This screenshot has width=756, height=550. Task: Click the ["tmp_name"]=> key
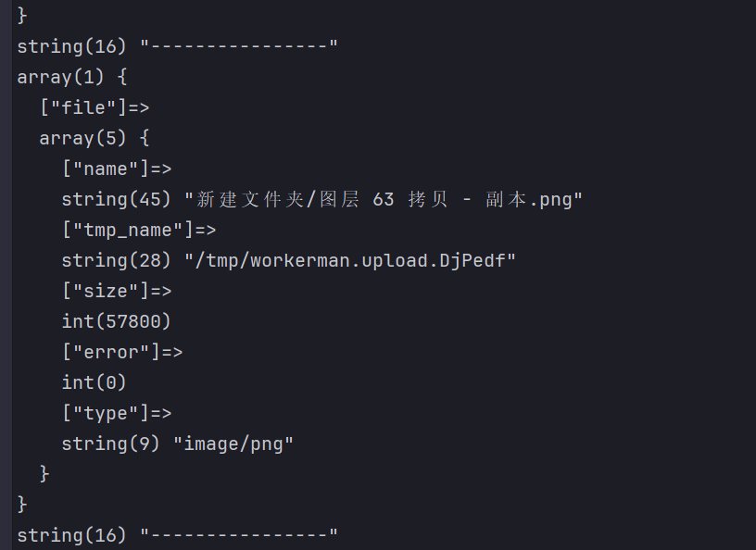(x=139, y=230)
